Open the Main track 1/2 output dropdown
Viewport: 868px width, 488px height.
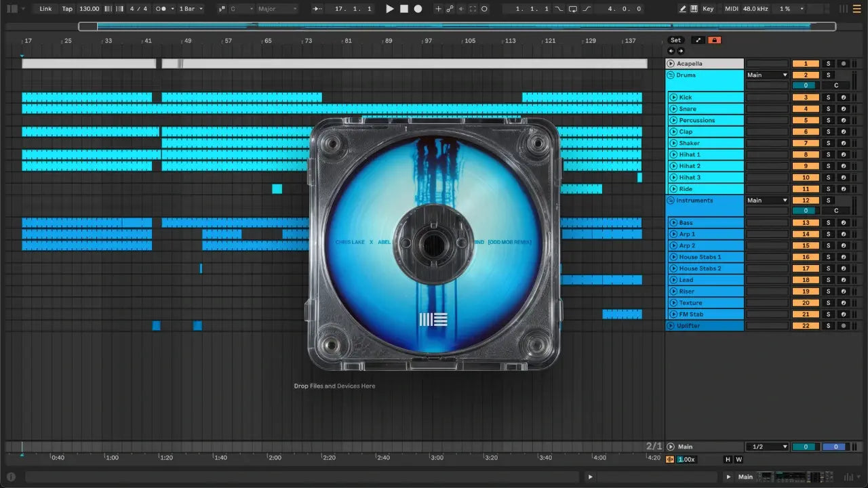(767, 447)
